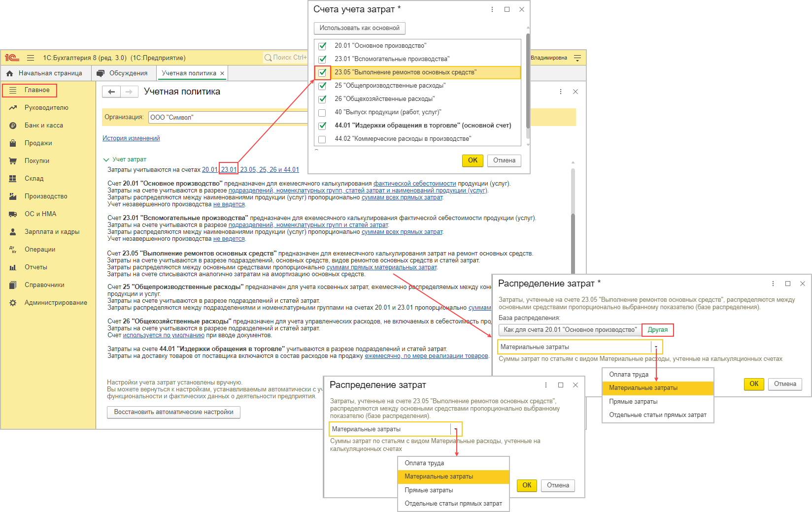Open the hamburger main menu in title bar
This screenshot has width=812, height=512.
pyautogui.click(x=31, y=58)
